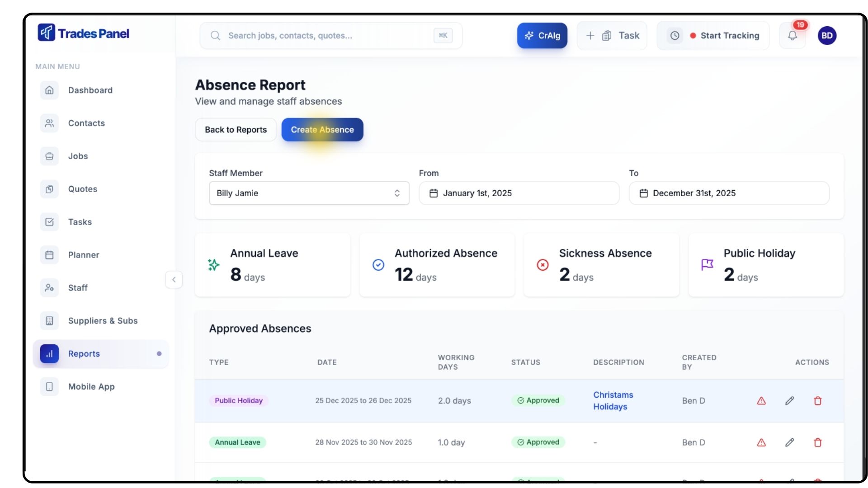Open the BD user avatar menu
Viewport: 868px width, 488px height.
pos(827,36)
